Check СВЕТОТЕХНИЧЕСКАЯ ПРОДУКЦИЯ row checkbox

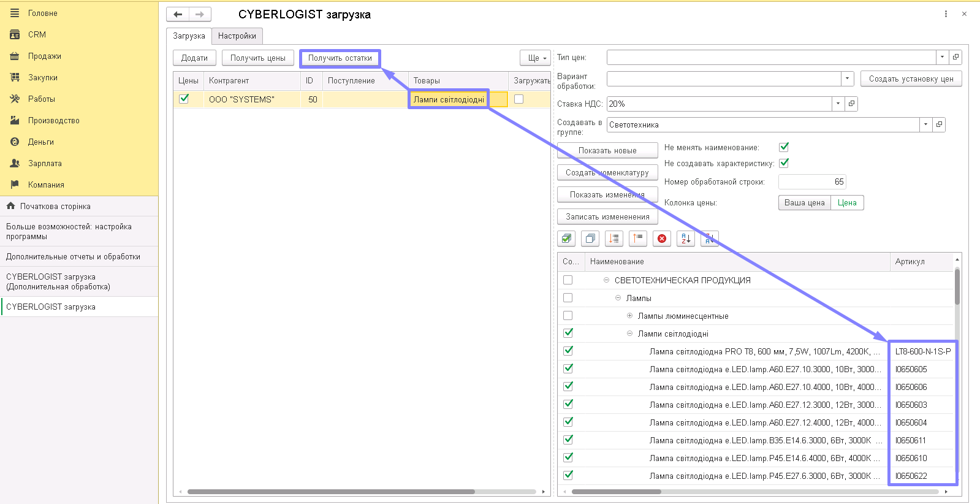(x=568, y=280)
